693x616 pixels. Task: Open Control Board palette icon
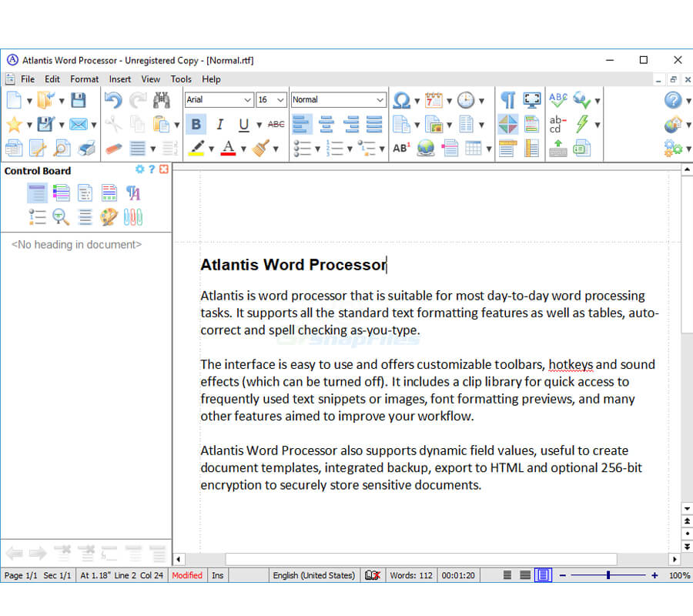pyautogui.click(x=109, y=217)
